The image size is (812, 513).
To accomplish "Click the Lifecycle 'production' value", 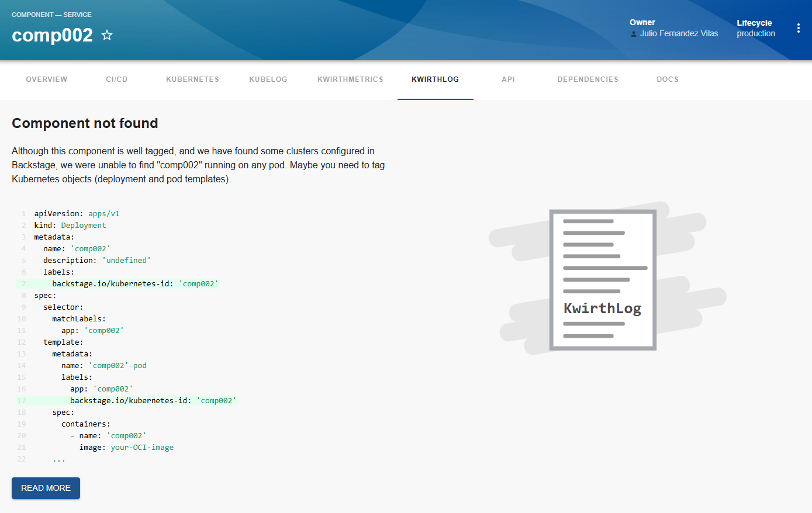I will click(756, 34).
